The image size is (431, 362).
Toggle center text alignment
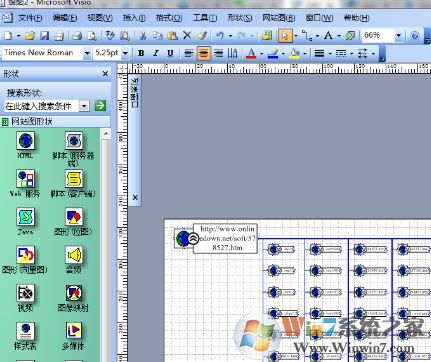[204, 53]
